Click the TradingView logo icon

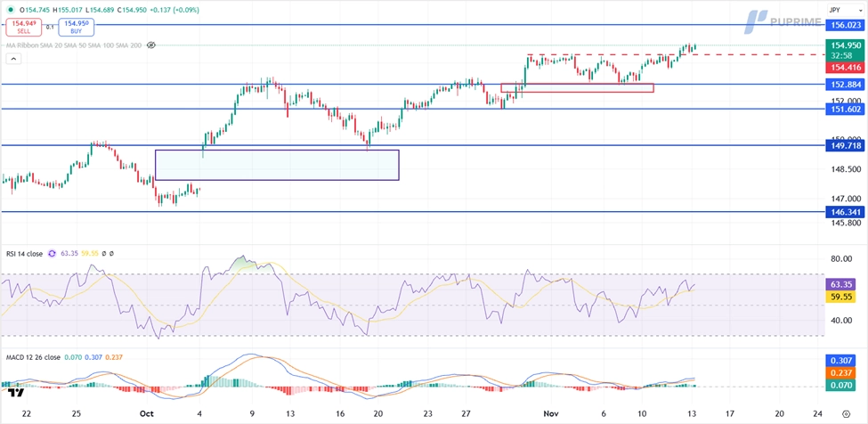pyautogui.click(x=14, y=391)
